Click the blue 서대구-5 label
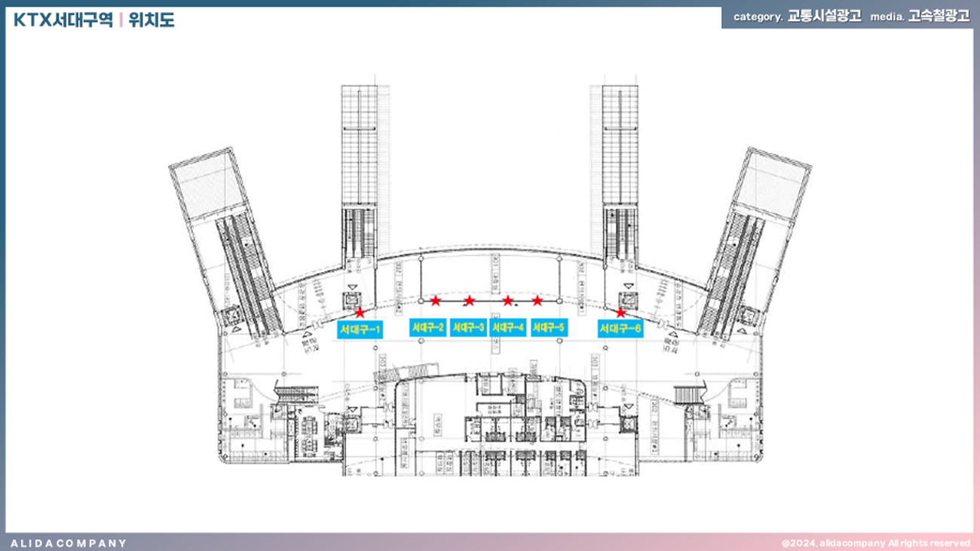 (549, 328)
